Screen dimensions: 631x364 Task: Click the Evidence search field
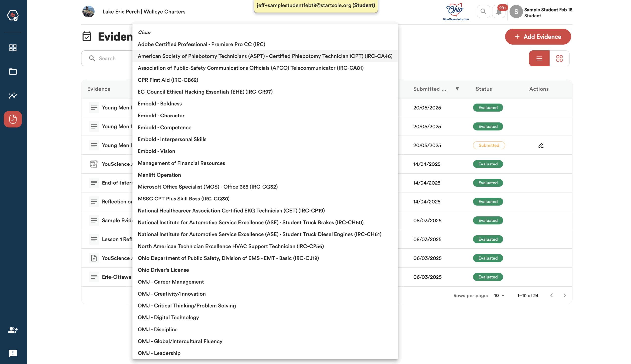pyautogui.click(x=107, y=58)
